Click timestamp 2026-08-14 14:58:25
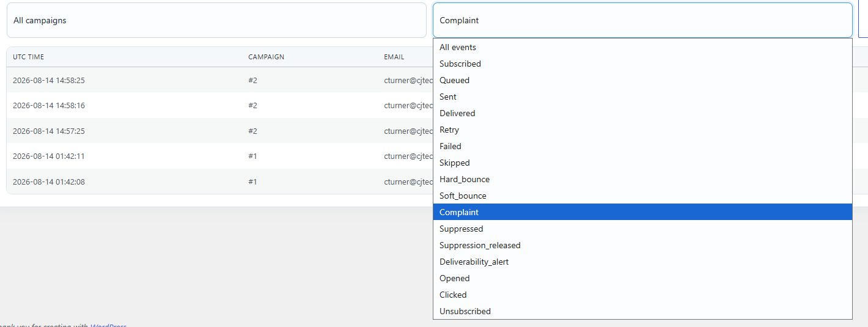This screenshot has height=327, width=868. pos(49,80)
